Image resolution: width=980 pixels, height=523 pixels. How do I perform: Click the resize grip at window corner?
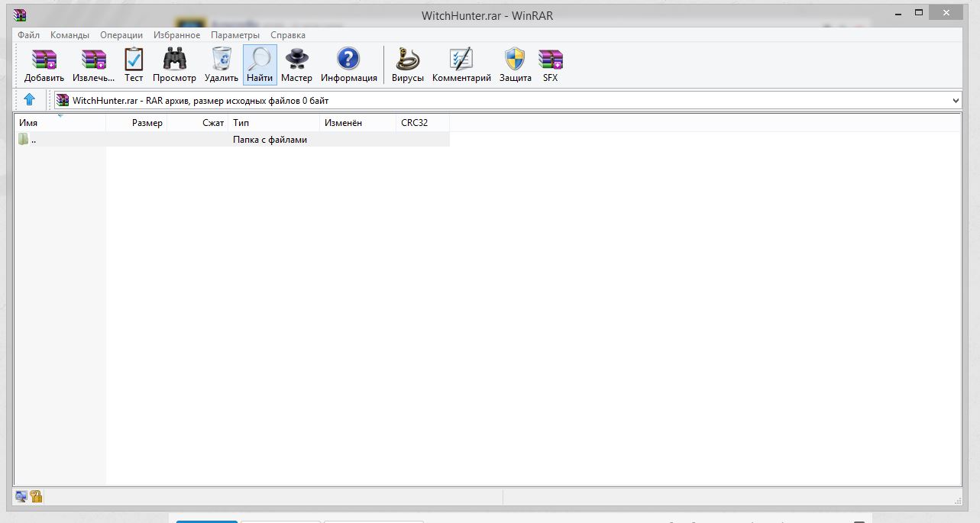[957, 500]
